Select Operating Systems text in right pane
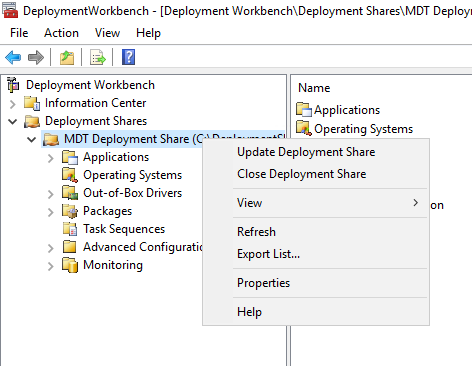Image resolution: width=472 pixels, height=366 pixels. click(363, 129)
